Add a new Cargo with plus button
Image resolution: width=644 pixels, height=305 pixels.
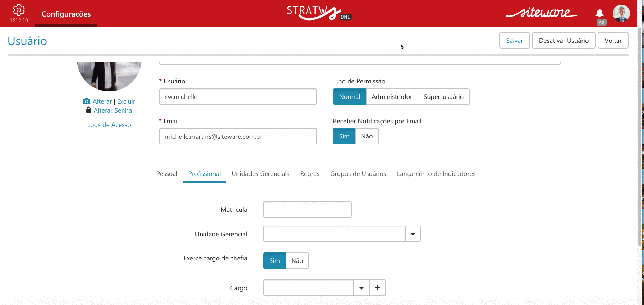tap(377, 288)
